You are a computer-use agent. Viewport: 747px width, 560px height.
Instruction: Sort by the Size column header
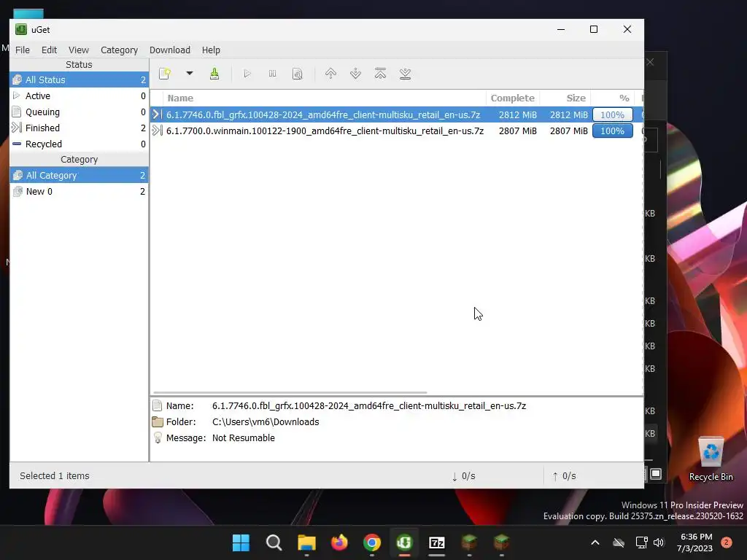pos(565,98)
